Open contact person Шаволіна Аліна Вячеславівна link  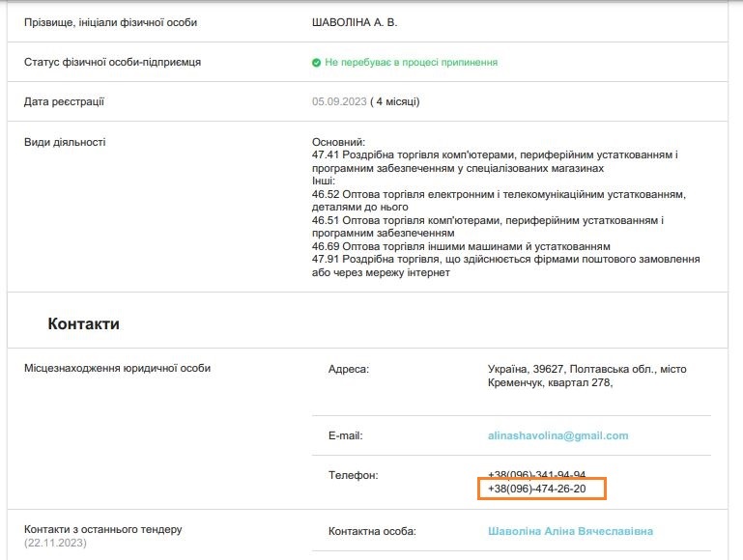tap(570, 531)
